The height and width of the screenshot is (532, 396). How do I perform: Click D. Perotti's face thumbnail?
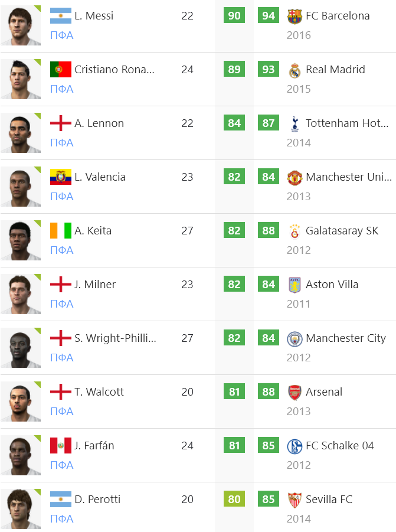coord(21,509)
